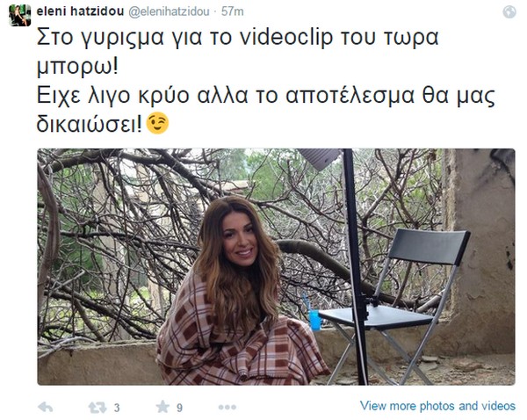Click the word μπορω! in the tweet

tap(77, 67)
